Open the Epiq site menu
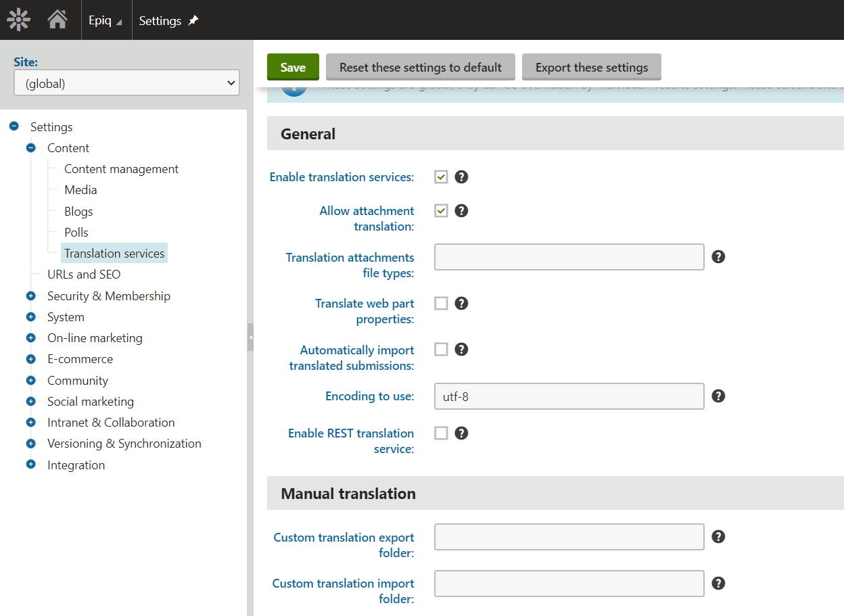The image size is (844, 616). coord(105,21)
